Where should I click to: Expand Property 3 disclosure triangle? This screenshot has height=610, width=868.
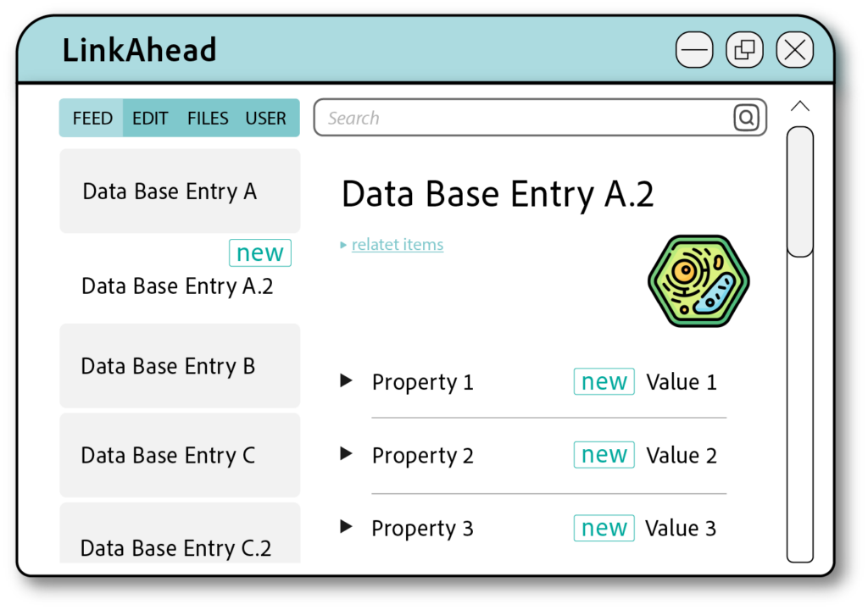346,527
